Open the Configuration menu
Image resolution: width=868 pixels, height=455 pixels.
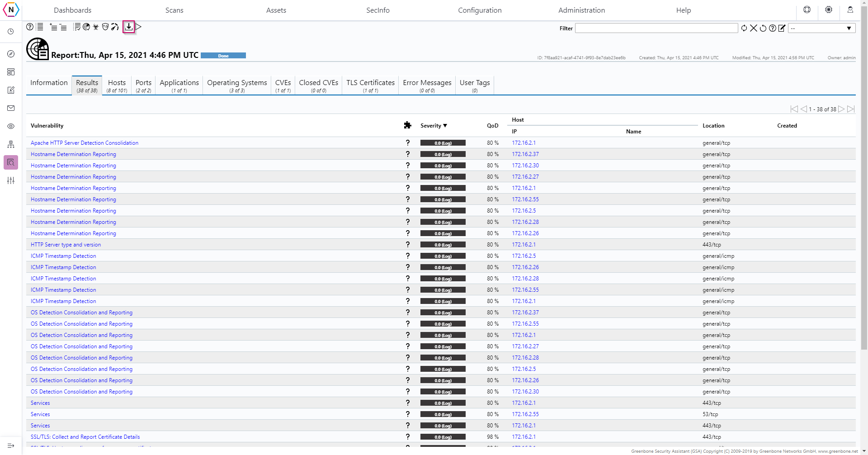point(480,10)
